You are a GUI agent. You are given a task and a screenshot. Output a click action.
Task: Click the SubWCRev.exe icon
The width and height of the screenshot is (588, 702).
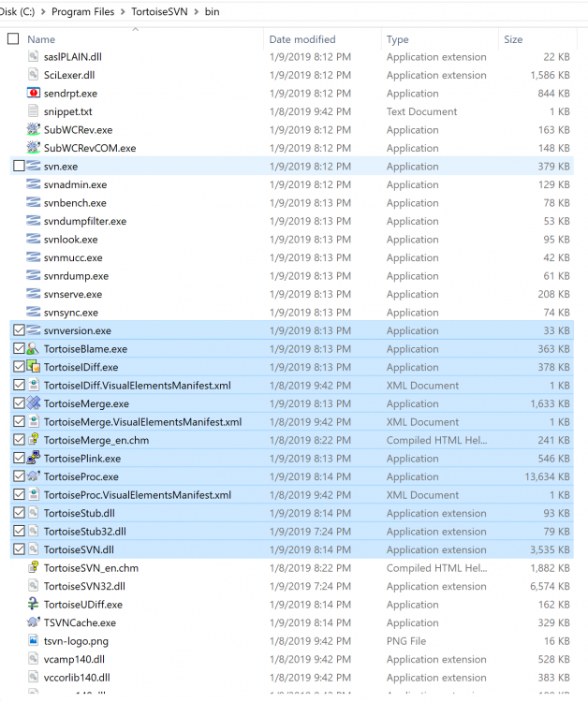[33, 129]
